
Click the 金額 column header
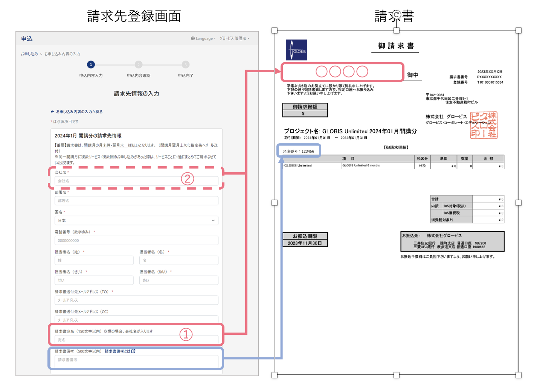(x=488, y=159)
